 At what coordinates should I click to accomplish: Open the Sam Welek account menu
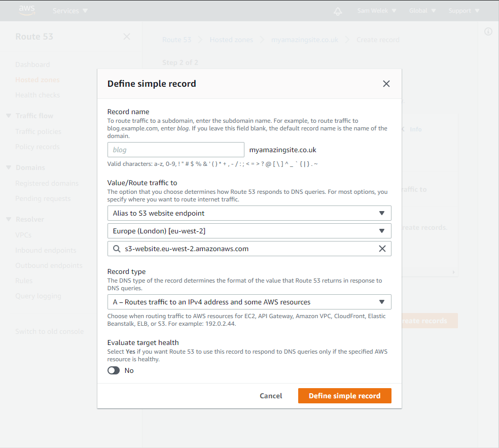pyautogui.click(x=376, y=11)
